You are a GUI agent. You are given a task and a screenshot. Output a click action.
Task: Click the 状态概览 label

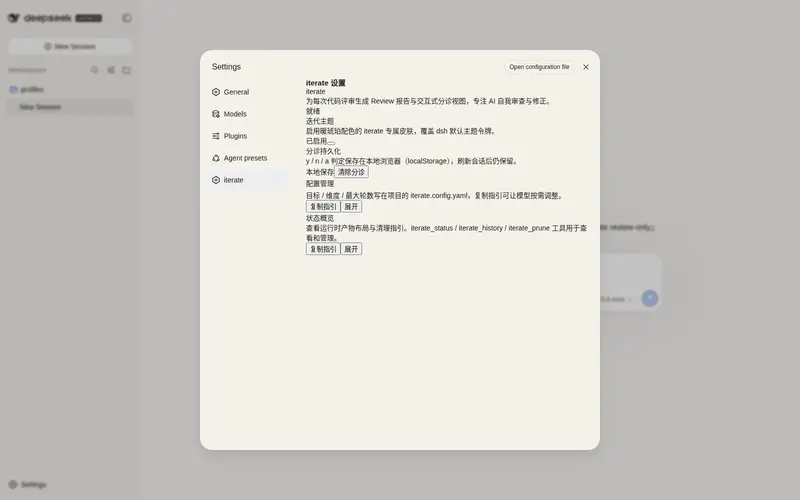pos(320,218)
